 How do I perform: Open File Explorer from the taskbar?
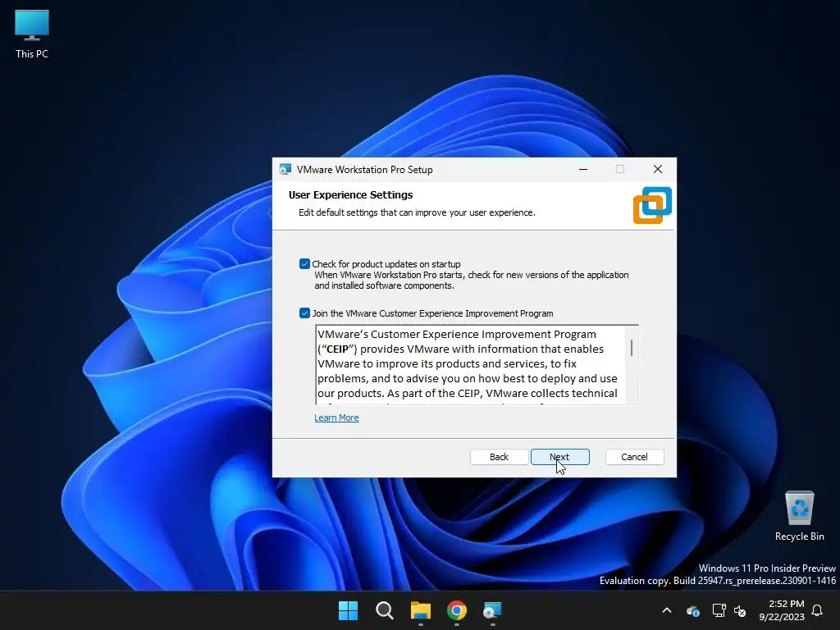[421, 610]
